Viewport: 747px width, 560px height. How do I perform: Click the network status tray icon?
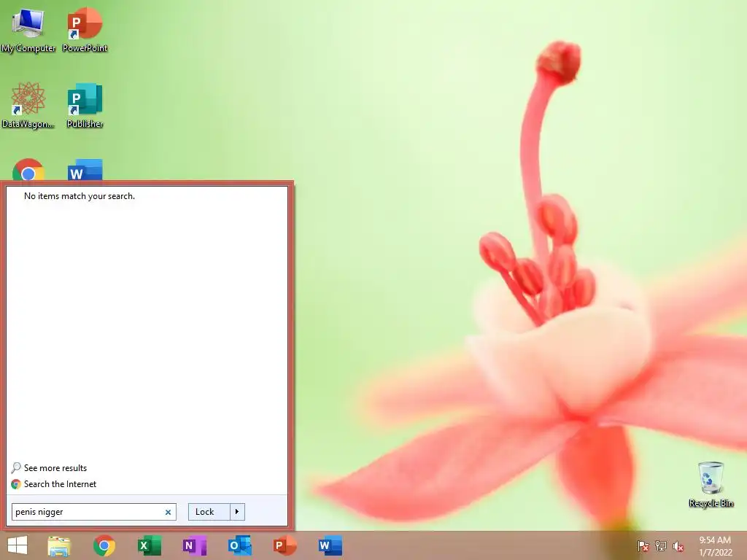[660, 546]
